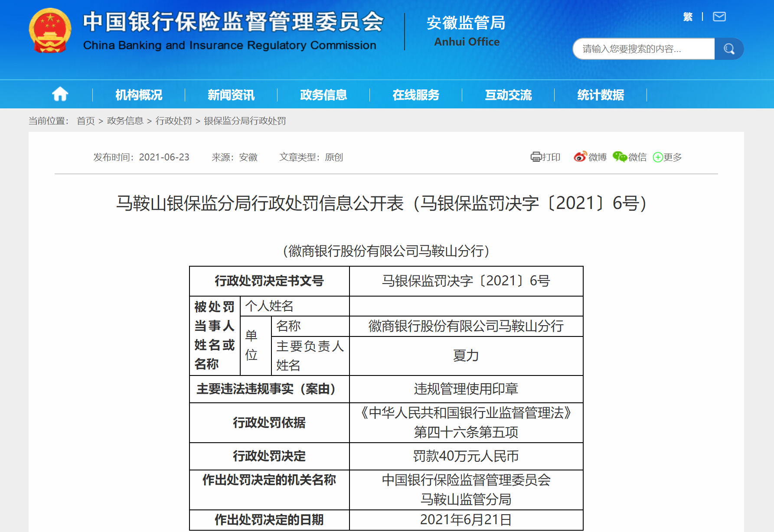The height and width of the screenshot is (532, 774).
Task: Open the 互动交流 menu
Action: [x=508, y=95]
